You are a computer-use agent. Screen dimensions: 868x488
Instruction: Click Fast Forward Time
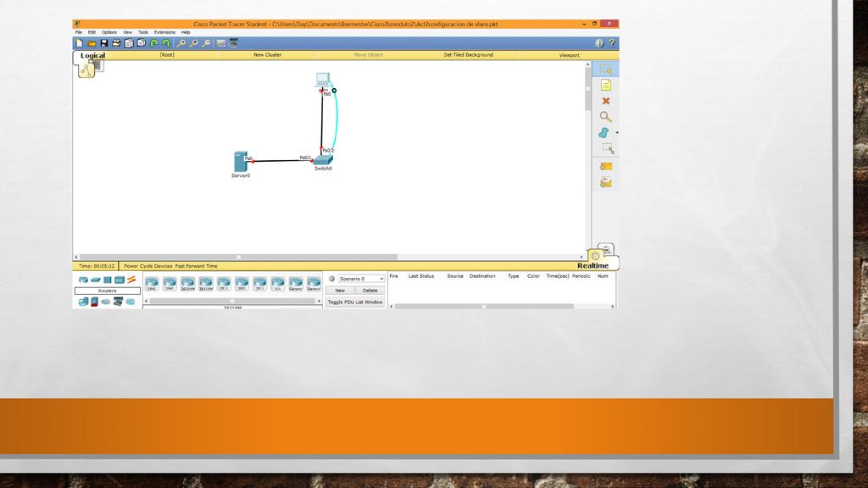(x=196, y=266)
